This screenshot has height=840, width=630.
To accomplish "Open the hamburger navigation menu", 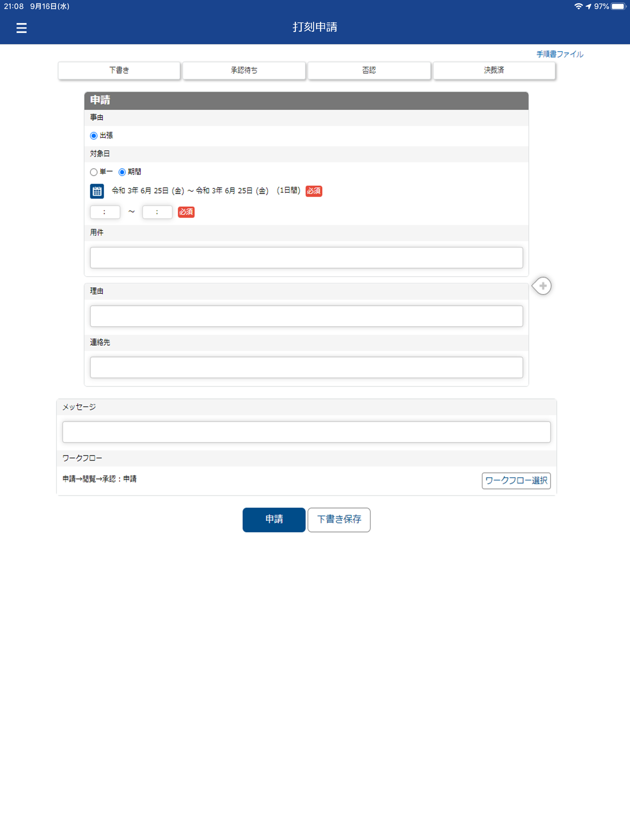I will (21, 28).
